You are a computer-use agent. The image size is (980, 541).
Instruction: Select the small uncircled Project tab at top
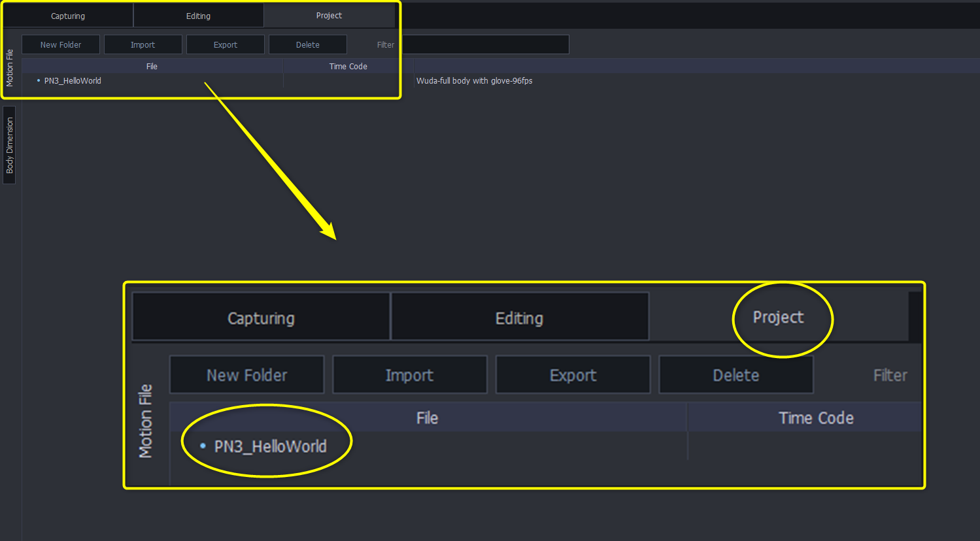click(x=329, y=16)
